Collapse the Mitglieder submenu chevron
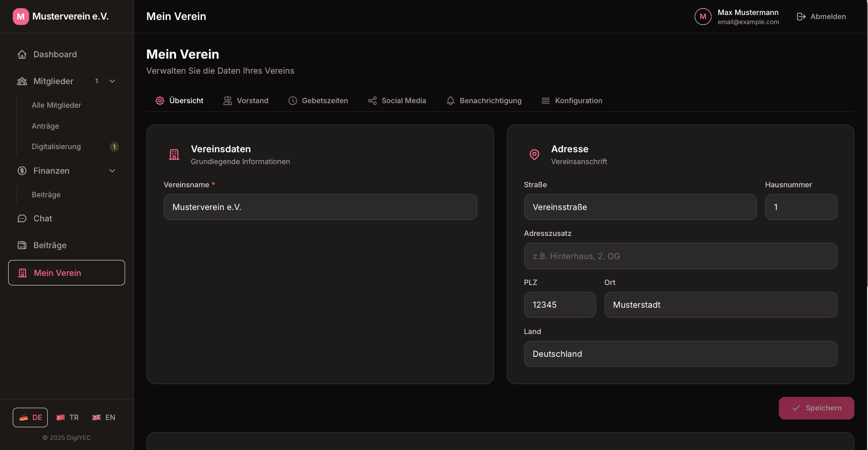This screenshot has width=868, height=450. [112, 81]
